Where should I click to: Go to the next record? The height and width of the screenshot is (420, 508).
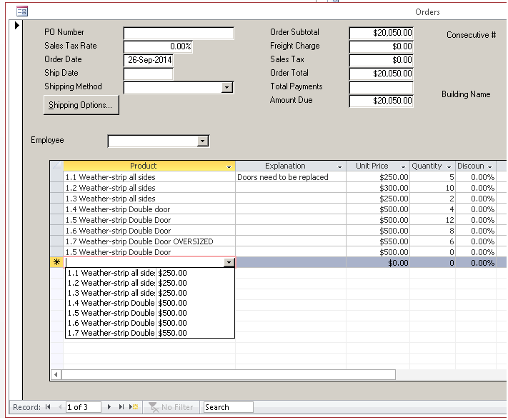coord(109,407)
